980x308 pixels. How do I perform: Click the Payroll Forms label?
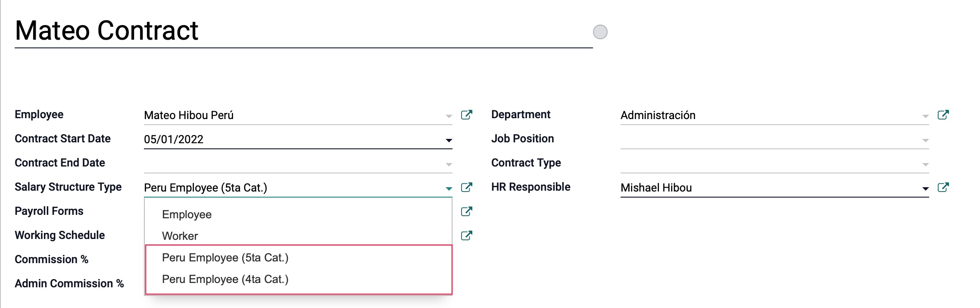(x=49, y=211)
